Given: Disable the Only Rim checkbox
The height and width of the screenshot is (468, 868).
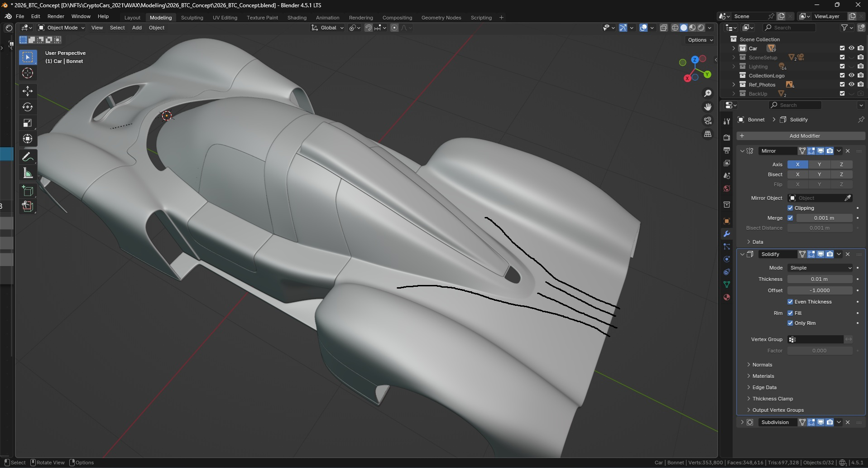Looking at the screenshot, I should pyautogui.click(x=790, y=323).
